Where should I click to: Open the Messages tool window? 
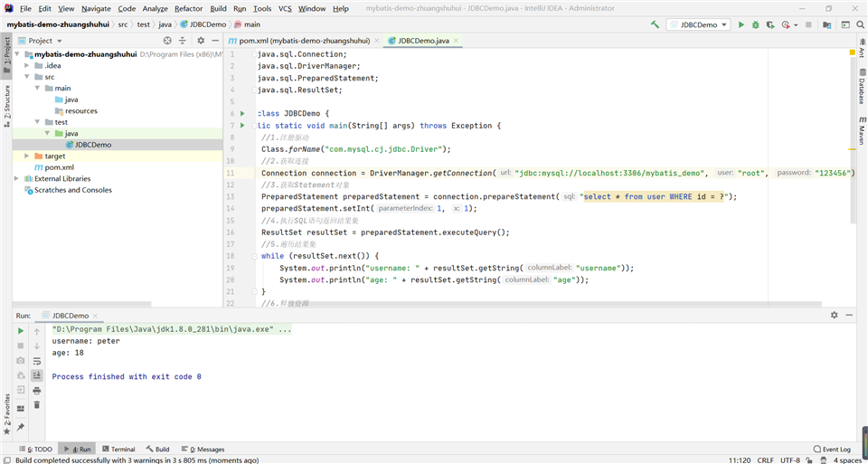click(203, 449)
